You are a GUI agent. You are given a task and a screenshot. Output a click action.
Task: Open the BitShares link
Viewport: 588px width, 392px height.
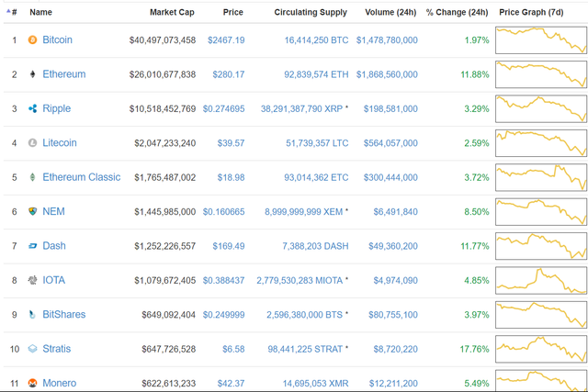click(x=64, y=314)
